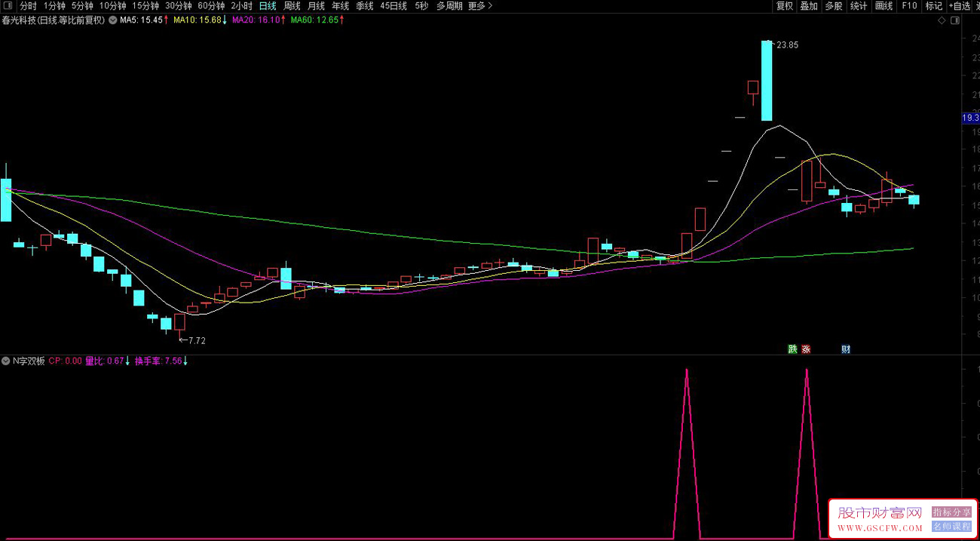Click the panel layout icon at top-left

click(8, 6)
